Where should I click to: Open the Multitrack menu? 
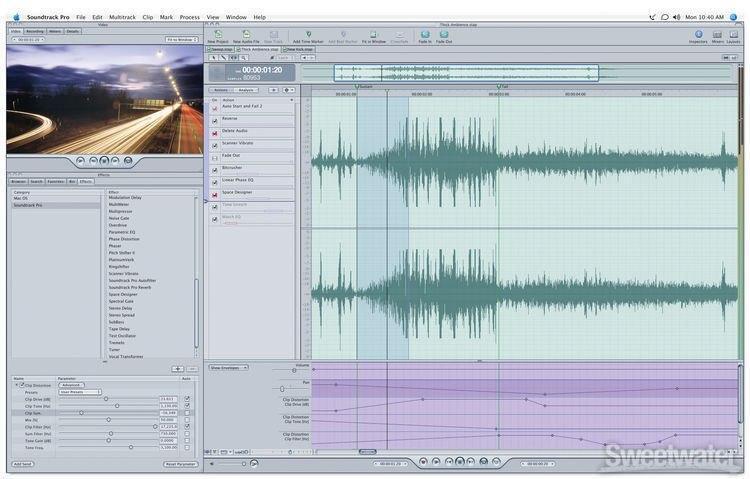coord(122,17)
